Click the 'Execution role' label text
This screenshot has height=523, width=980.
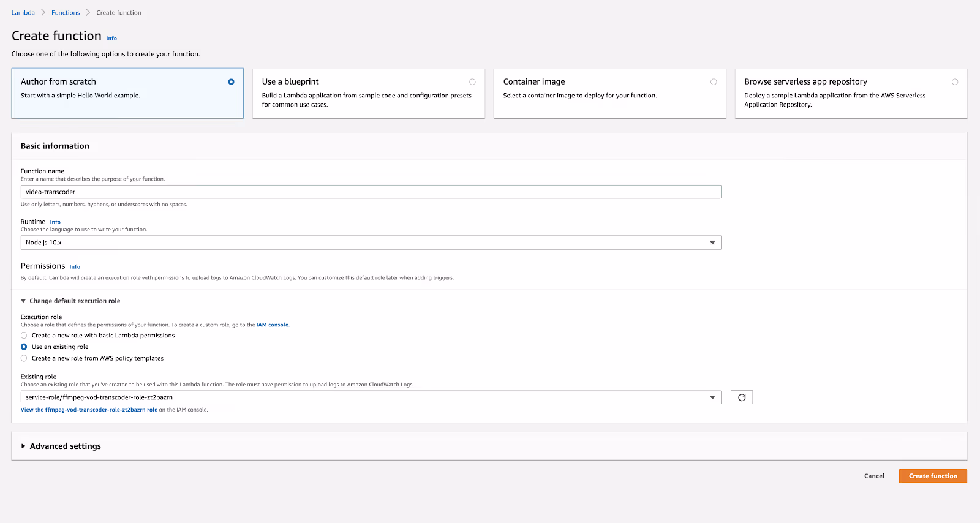point(41,317)
